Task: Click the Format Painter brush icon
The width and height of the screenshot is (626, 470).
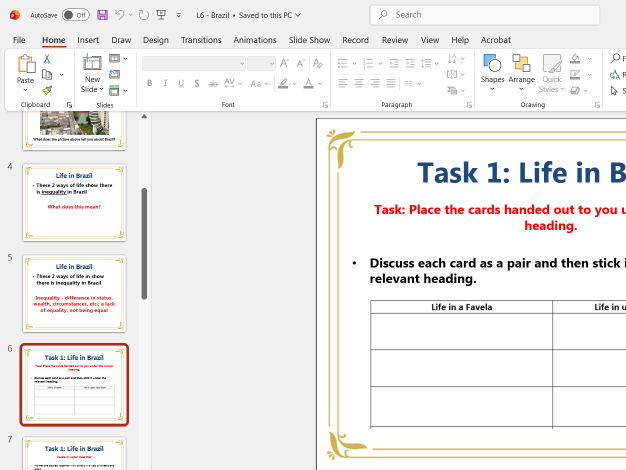Action: pos(47,90)
